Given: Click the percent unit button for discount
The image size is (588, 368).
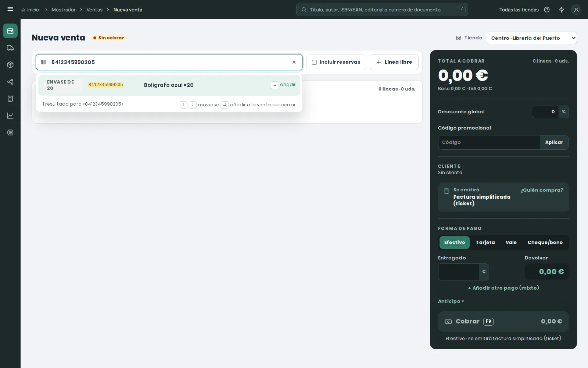Looking at the screenshot, I should click(x=563, y=112).
